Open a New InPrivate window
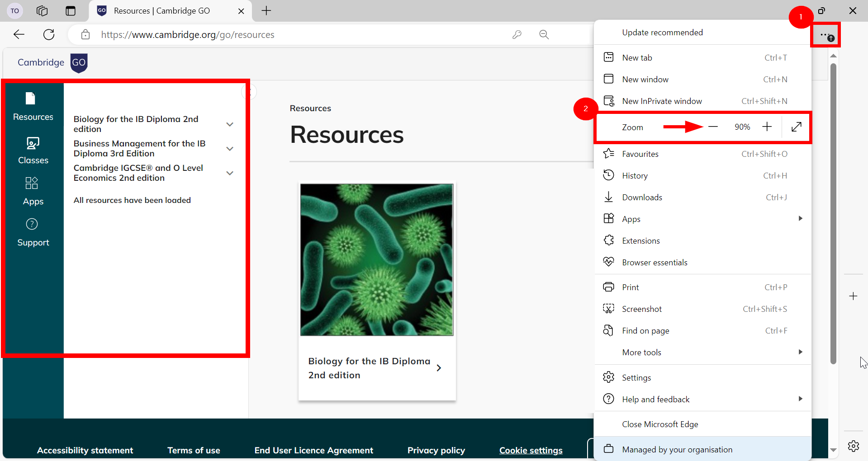This screenshot has height=461, width=868. (702, 101)
